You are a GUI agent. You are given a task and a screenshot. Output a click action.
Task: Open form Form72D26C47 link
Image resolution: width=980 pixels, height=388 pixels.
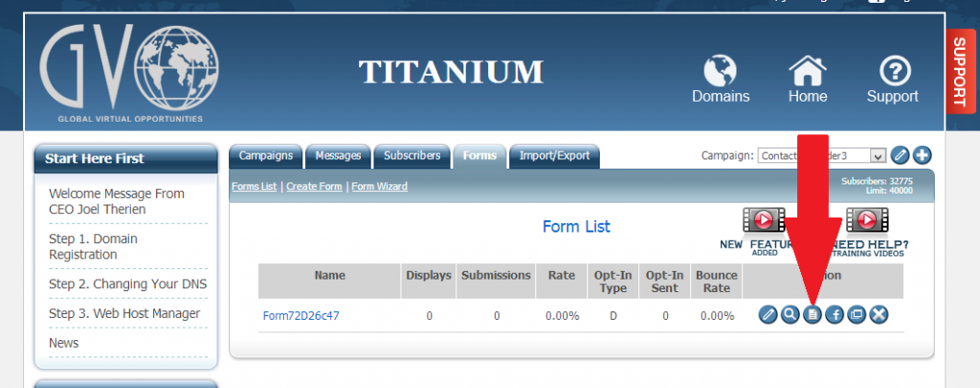[301, 315]
